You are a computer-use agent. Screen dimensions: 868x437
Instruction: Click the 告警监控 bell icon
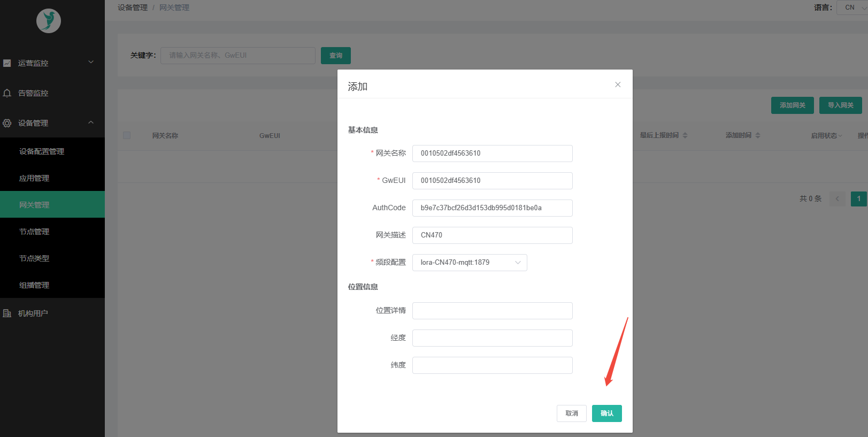7,93
